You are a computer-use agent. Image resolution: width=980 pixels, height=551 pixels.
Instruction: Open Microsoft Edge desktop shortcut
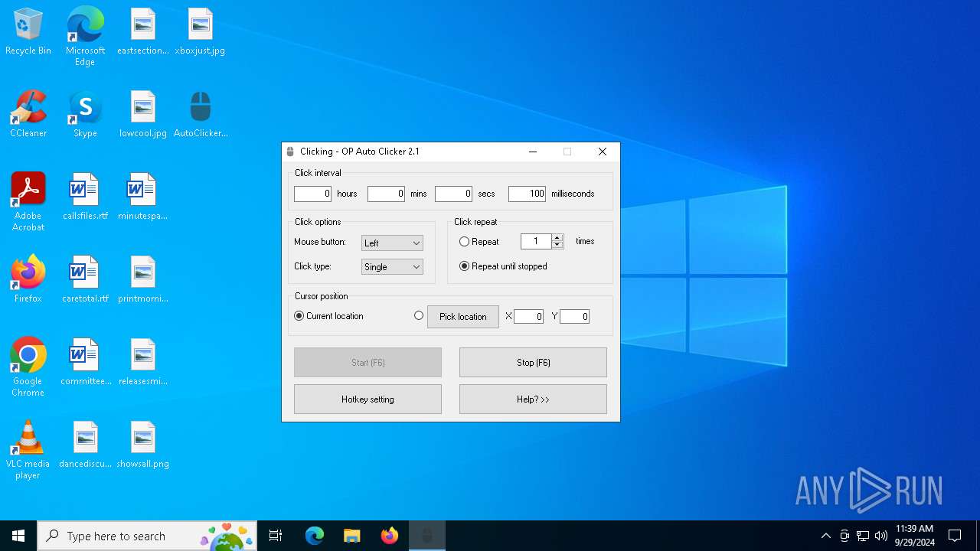pos(85,36)
